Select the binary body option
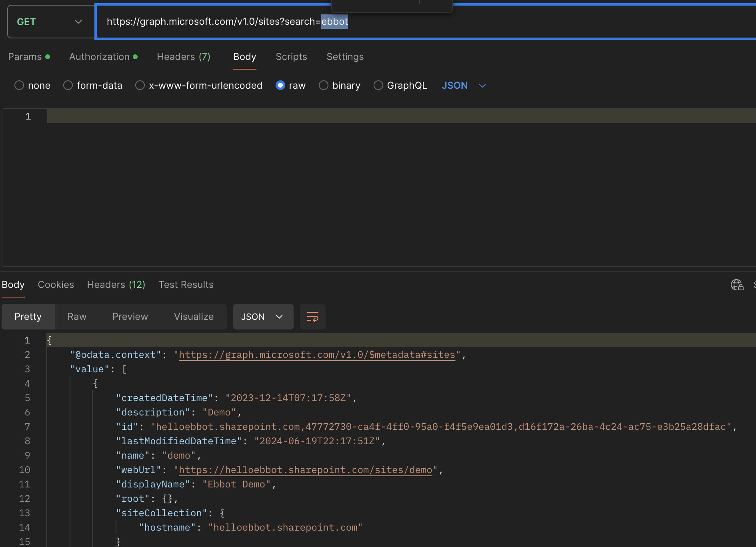The height and width of the screenshot is (547, 756). [x=324, y=86]
